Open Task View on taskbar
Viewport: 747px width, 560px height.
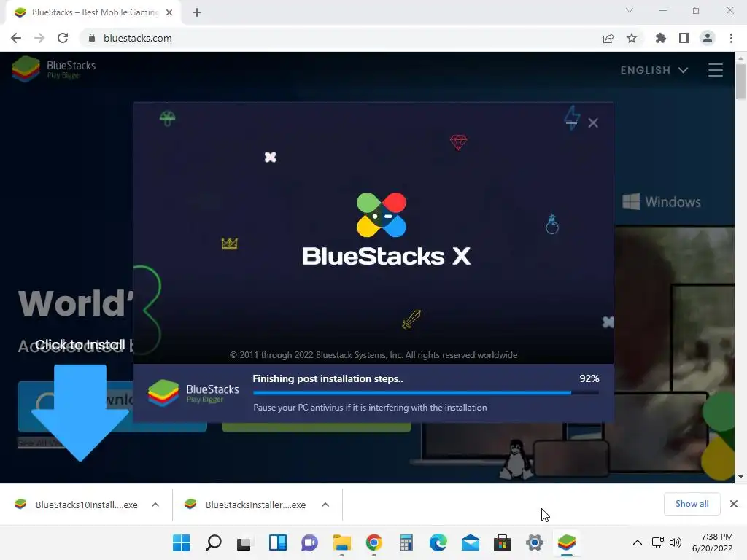pos(245,542)
